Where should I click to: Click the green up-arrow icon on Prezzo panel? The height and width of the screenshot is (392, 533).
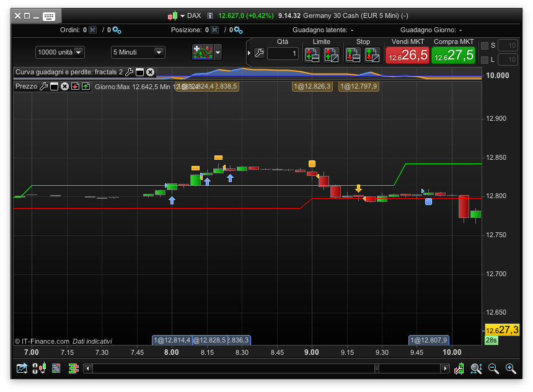click(86, 86)
